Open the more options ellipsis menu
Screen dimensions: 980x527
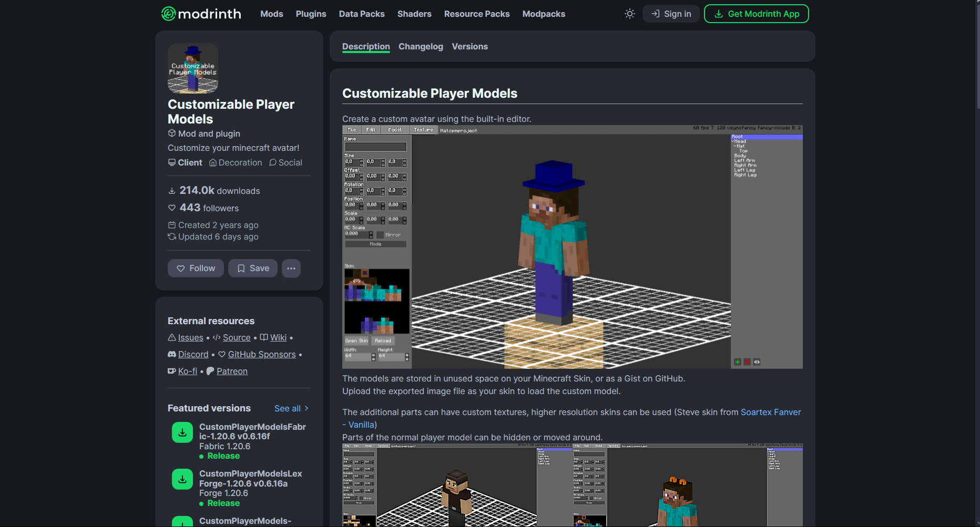point(291,268)
